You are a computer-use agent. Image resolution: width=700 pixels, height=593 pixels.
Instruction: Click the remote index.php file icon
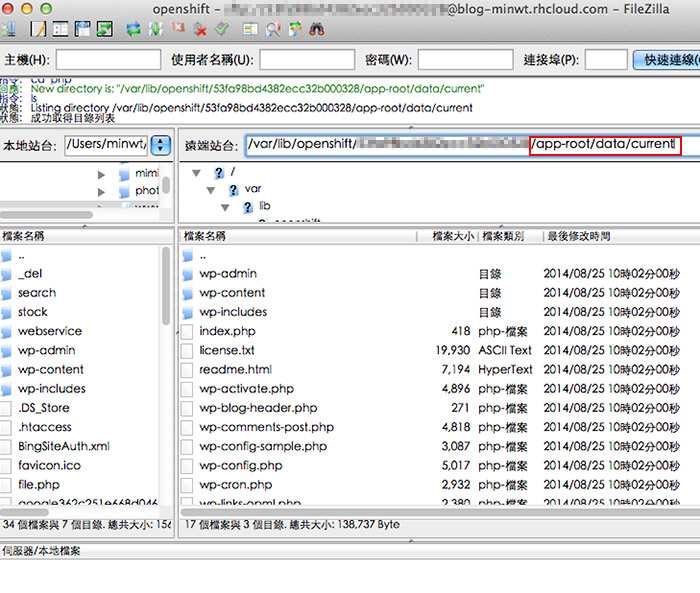188,331
